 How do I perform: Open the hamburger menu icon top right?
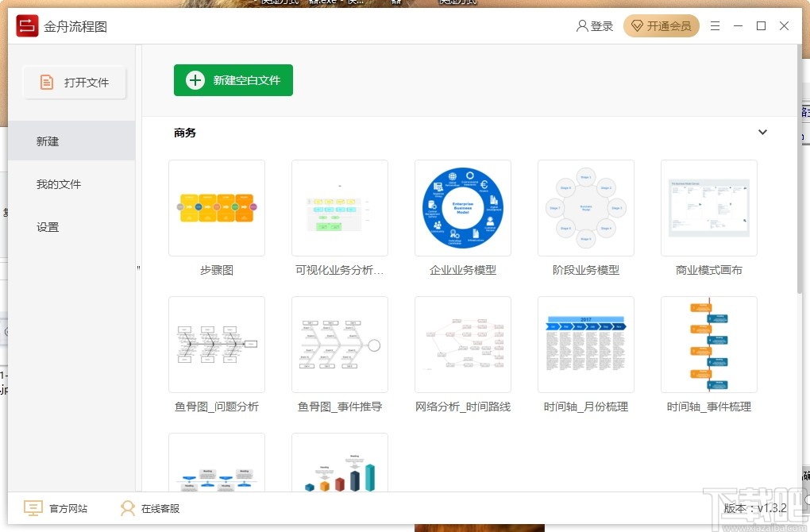(x=714, y=25)
